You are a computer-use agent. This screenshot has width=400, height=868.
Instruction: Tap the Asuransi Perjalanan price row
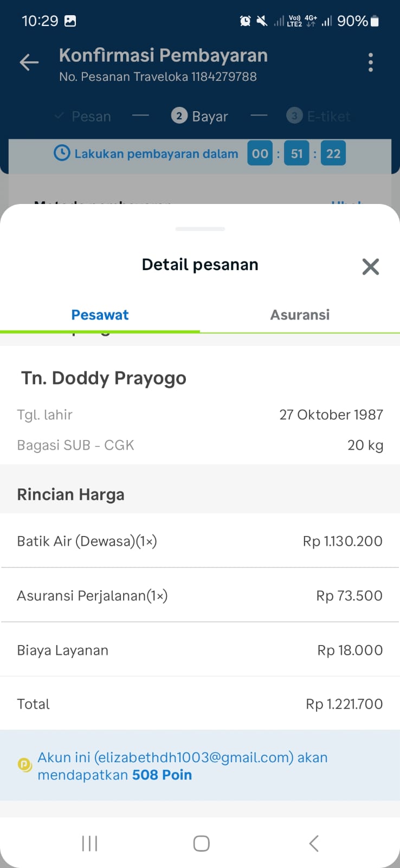tap(199, 595)
